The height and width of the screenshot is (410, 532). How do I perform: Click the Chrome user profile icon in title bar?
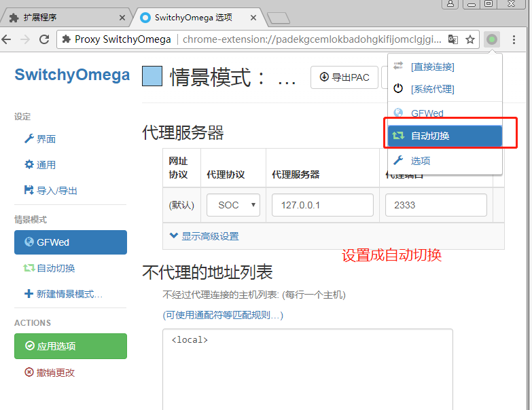[450, 3]
